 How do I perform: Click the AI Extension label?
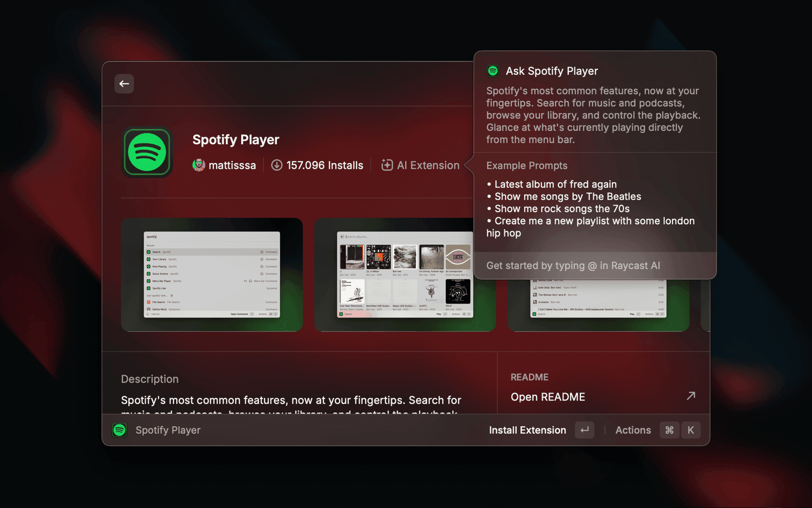point(428,165)
